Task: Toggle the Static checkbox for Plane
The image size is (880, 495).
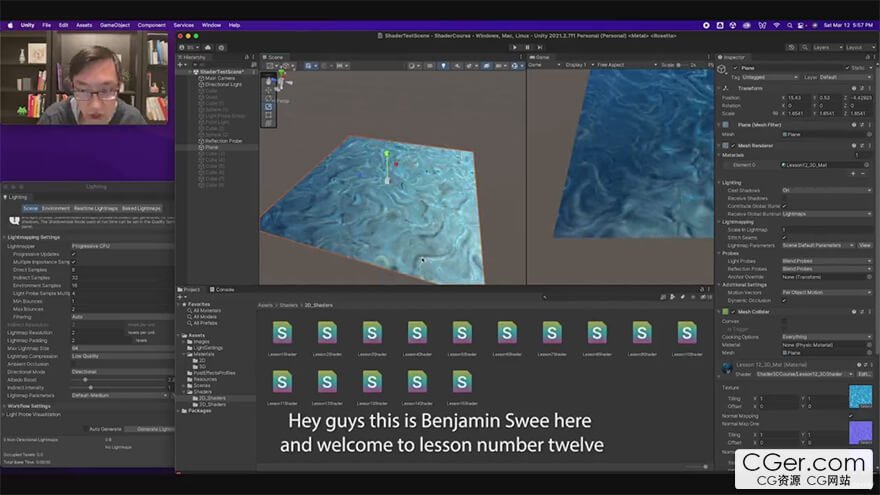Action: (846, 68)
